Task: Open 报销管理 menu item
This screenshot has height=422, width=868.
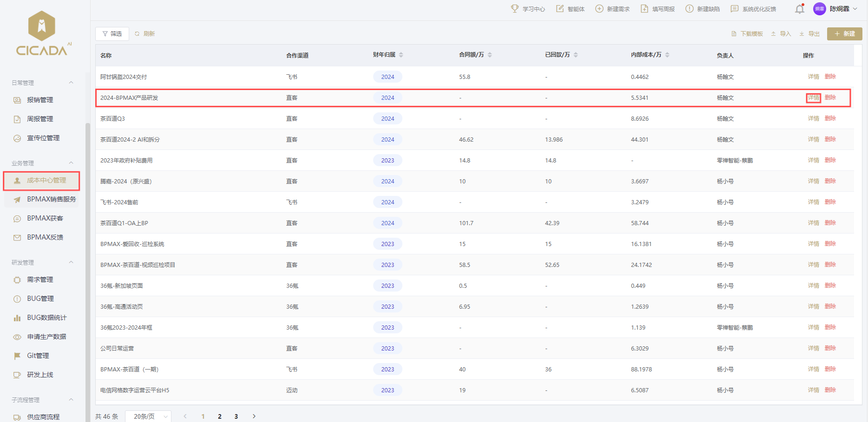Action: [x=42, y=100]
